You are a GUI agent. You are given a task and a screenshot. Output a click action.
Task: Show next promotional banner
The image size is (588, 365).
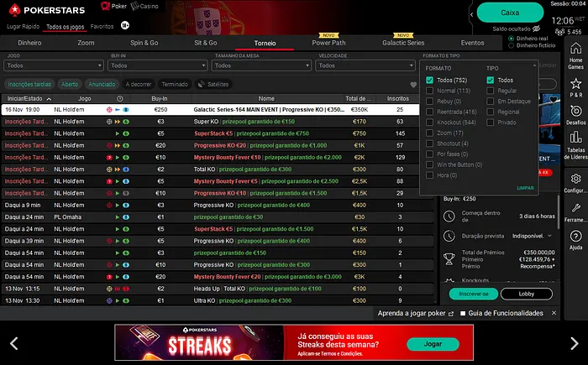point(574,343)
